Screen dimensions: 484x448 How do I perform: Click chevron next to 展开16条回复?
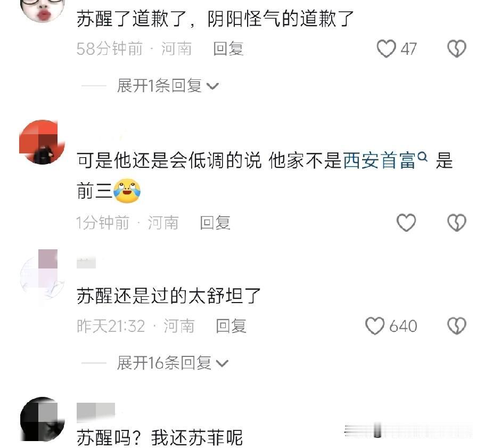click(222, 364)
